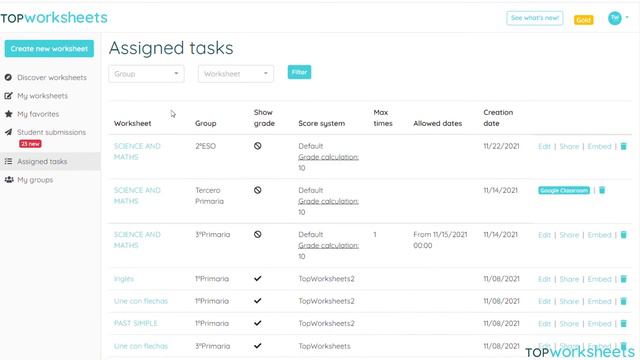Click the show-grade checkmark in Inglés row
This screenshot has height=360, width=640.
pyautogui.click(x=258, y=278)
